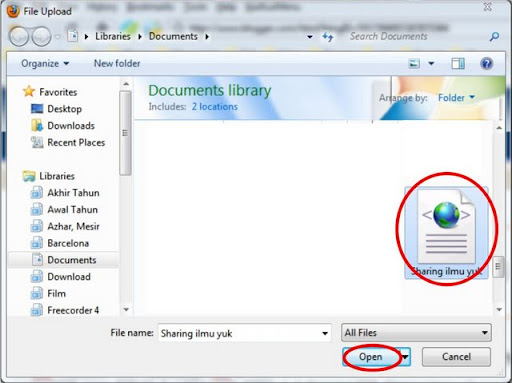Open the Freecorder 4 library
The height and width of the screenshot is (383, 512).
pyautogui.click(x=73, y=310)
